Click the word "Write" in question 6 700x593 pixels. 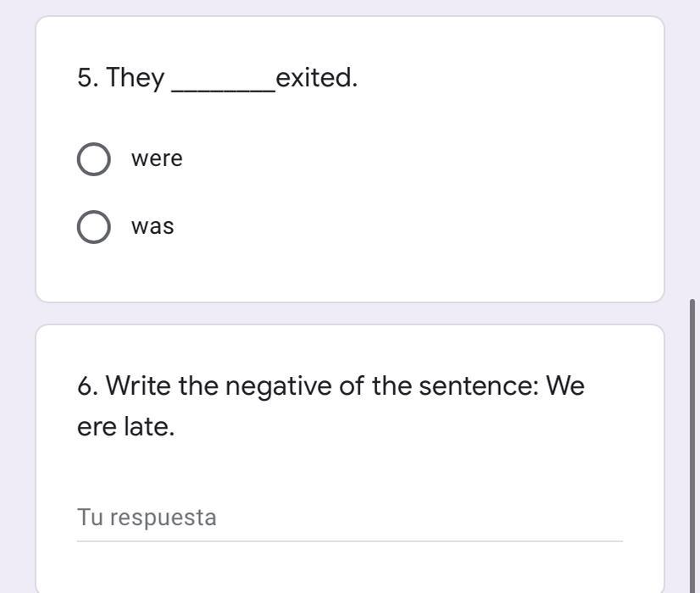[x=140, y=386]
